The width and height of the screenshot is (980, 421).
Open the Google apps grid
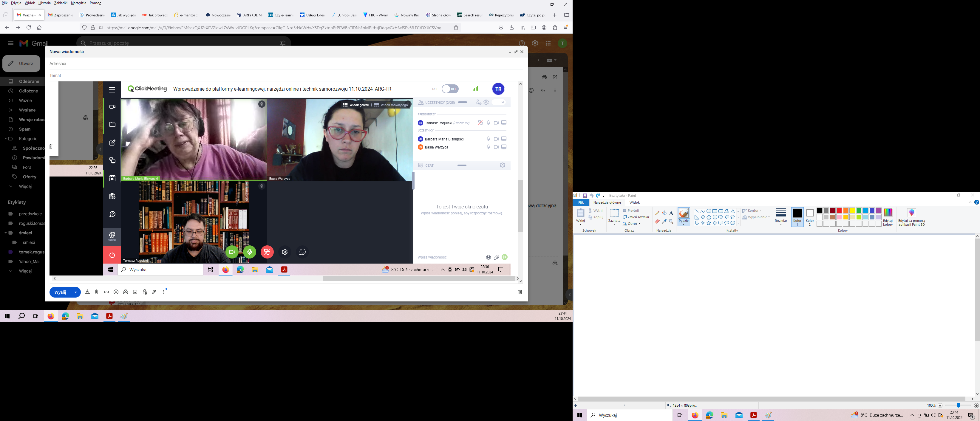pos(548,43)
